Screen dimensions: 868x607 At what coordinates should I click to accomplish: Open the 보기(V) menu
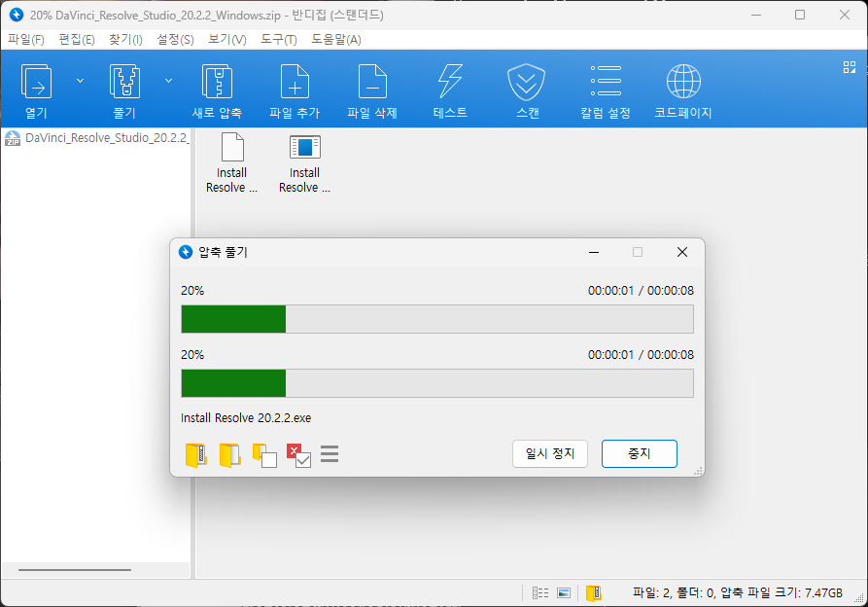227,39
